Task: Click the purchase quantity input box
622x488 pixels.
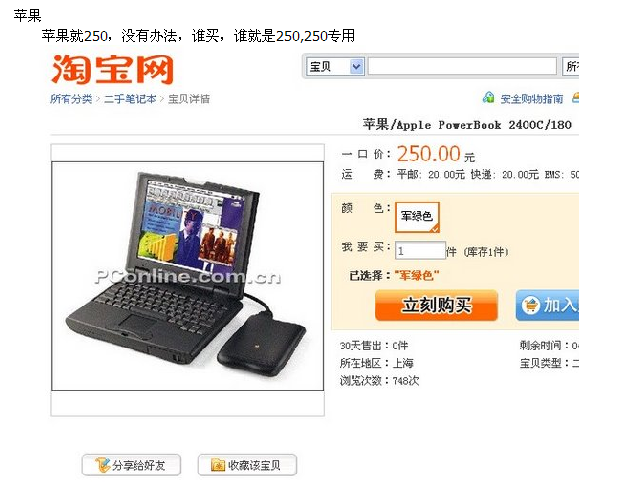Action: [420, 251]
